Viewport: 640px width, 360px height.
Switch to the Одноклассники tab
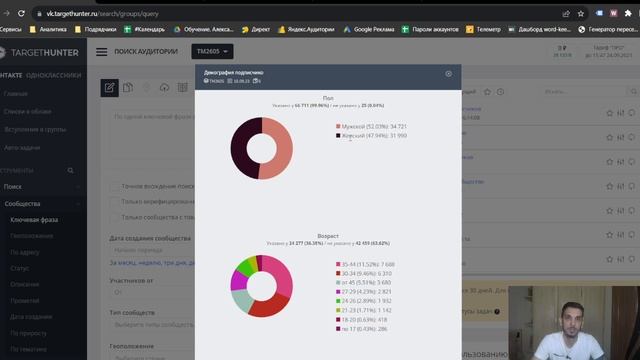click(53, 76)
